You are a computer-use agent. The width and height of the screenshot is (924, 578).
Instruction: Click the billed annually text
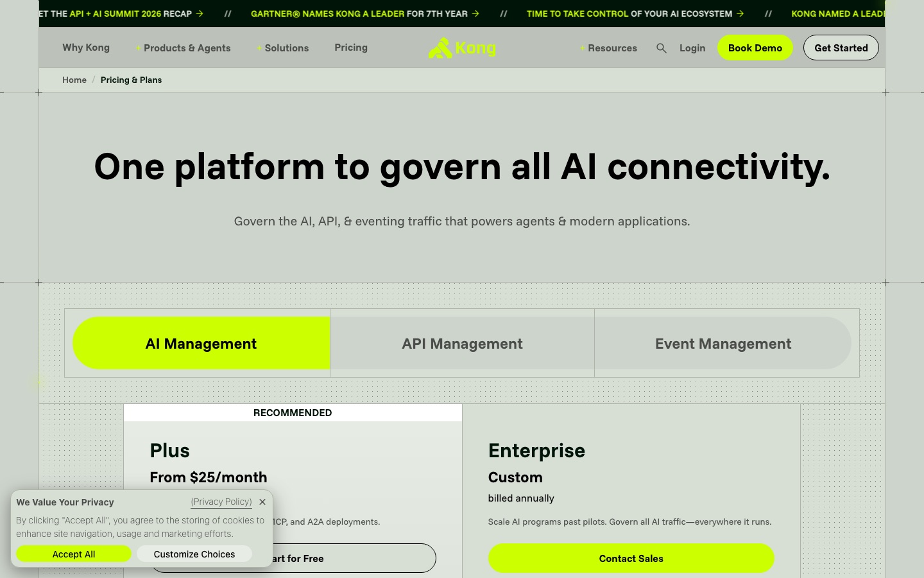(x=521, y=498)
